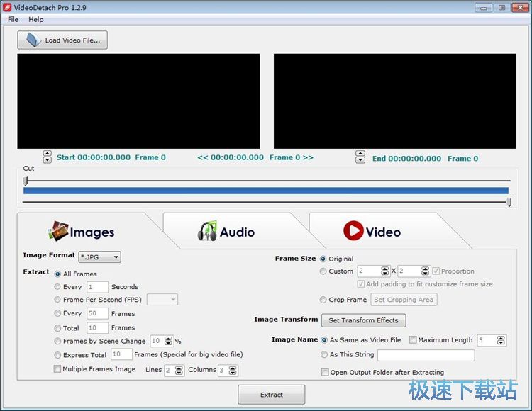The width and height of the screenshot is (532, 411).
Task: Select the All Frames radio button
Action: pyautogui.click(x=57, y=274)
